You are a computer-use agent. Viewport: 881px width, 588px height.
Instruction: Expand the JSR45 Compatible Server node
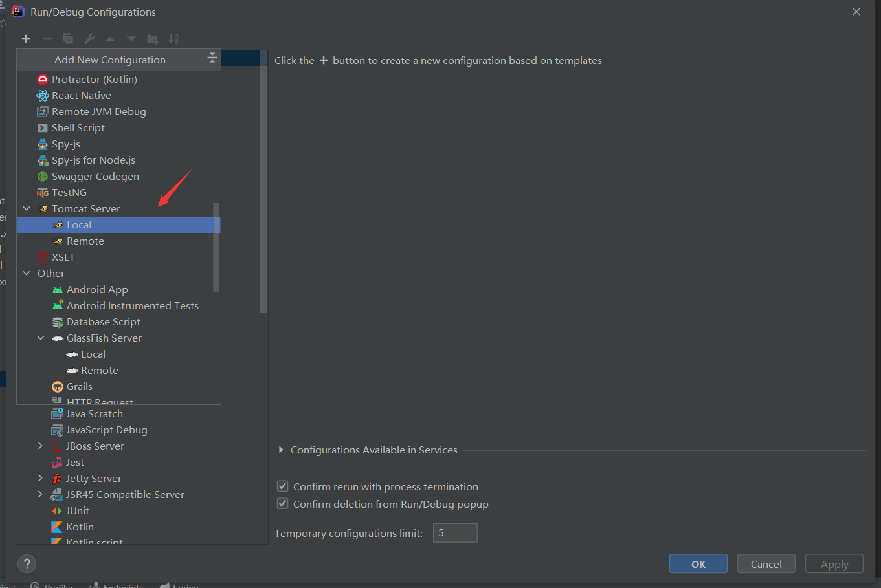click(40, 494)
